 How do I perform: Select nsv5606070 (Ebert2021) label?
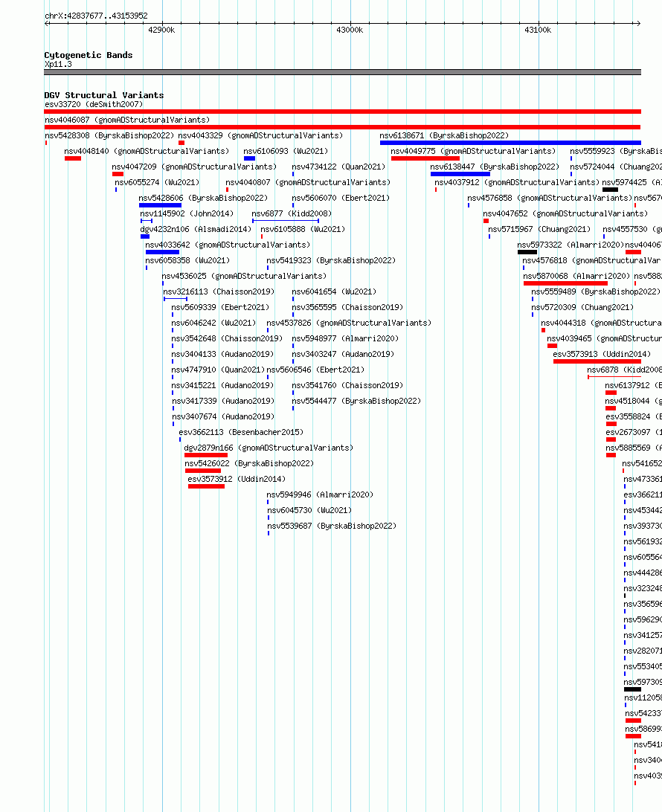click(341, 197)
